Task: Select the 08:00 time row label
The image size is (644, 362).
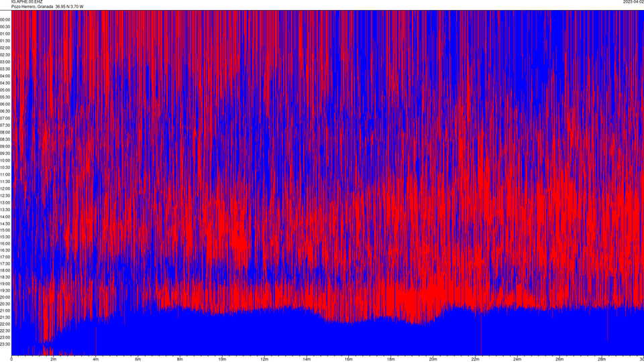Action: pos(5,132)
